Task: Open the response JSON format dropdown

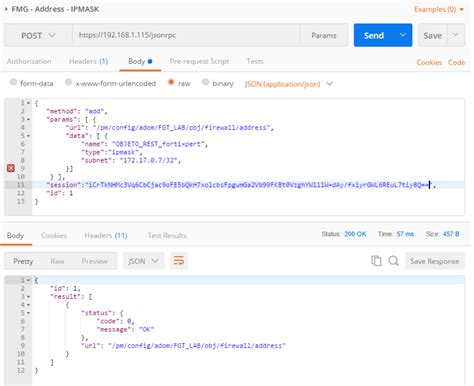Action: [x=143, y=261]
